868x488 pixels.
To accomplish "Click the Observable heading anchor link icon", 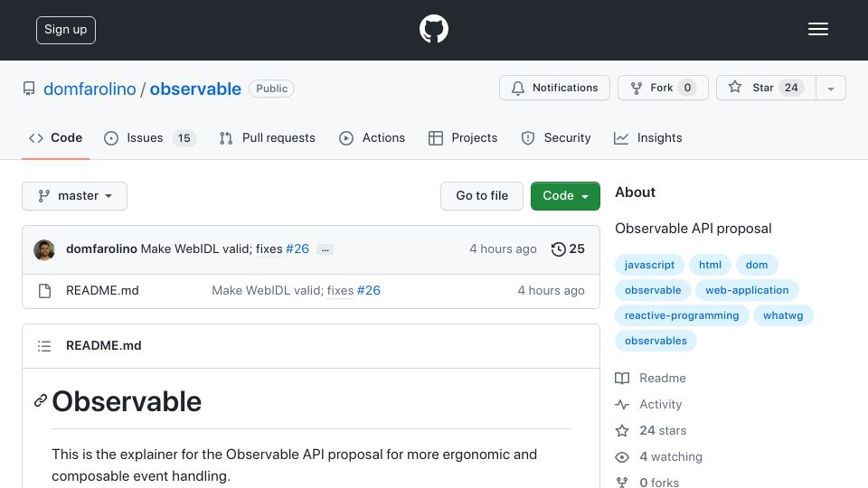I will tap(41, 400).
